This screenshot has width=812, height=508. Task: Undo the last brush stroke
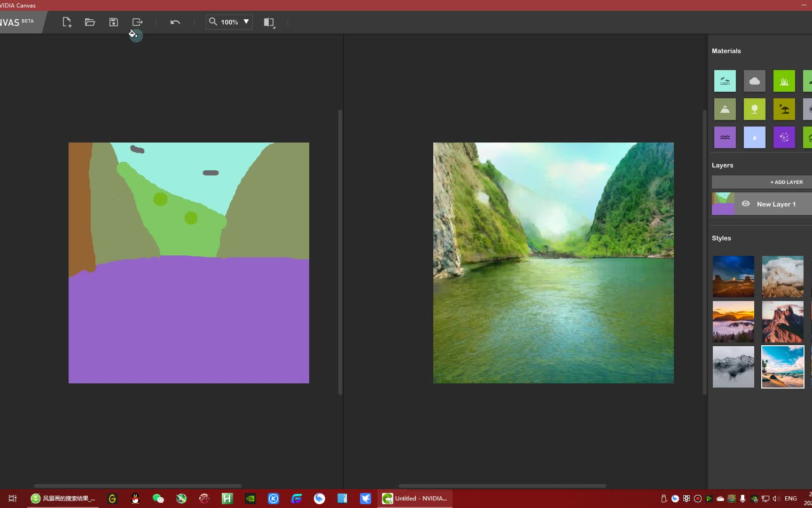click(175, 22)
